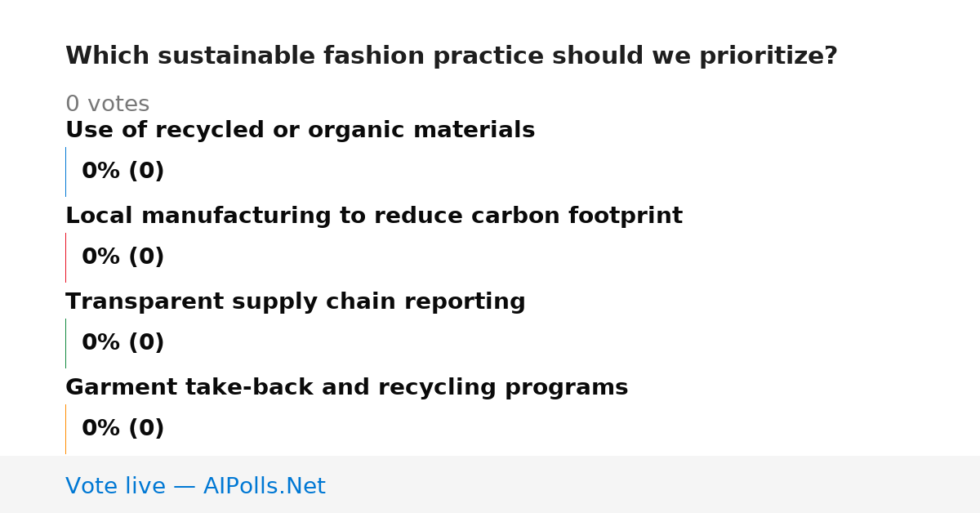Image resolution: width=980 pixels, height=513 pixels.
Task: Choose Use of recycled or organic materials
Action: point(300,130)
